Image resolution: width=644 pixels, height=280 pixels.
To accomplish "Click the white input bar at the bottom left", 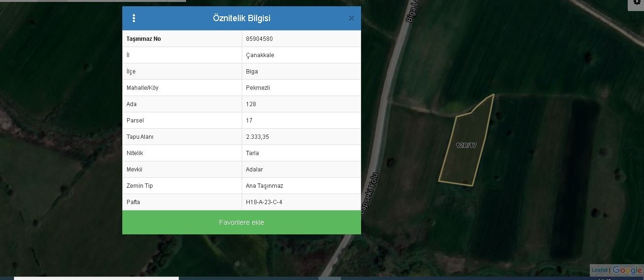I will point(96,278).
